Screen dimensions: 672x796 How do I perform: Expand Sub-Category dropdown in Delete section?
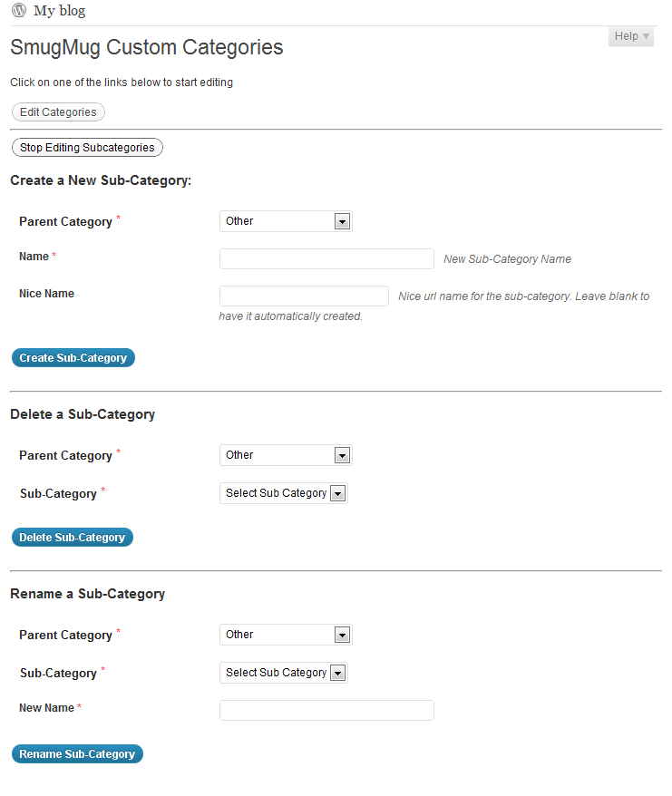[x=284, y=493]
